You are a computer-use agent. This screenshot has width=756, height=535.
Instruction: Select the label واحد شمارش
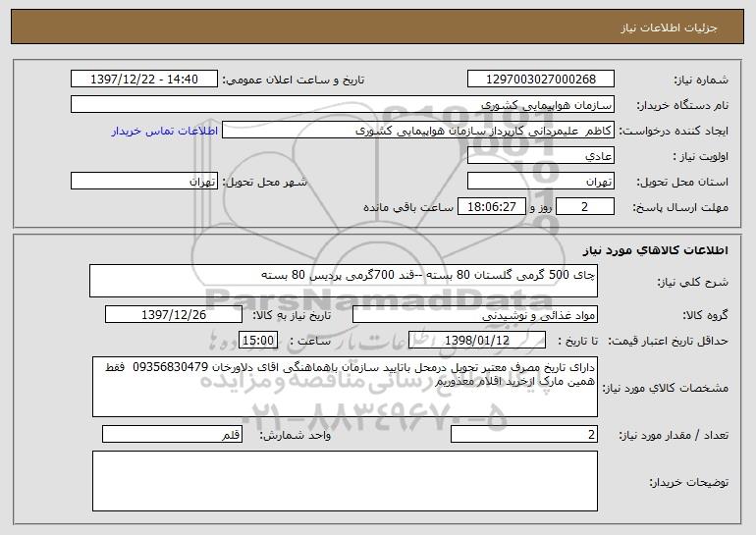click(296, 436)
